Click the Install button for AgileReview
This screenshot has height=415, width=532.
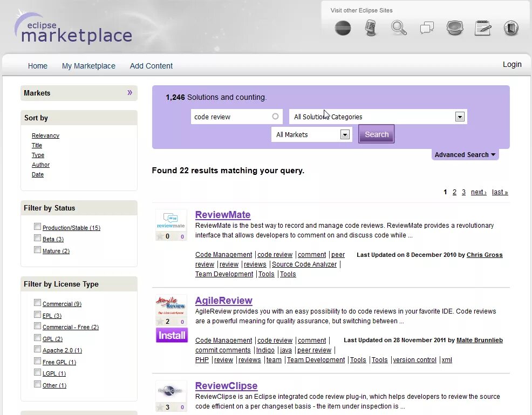[x=172, y=335]
